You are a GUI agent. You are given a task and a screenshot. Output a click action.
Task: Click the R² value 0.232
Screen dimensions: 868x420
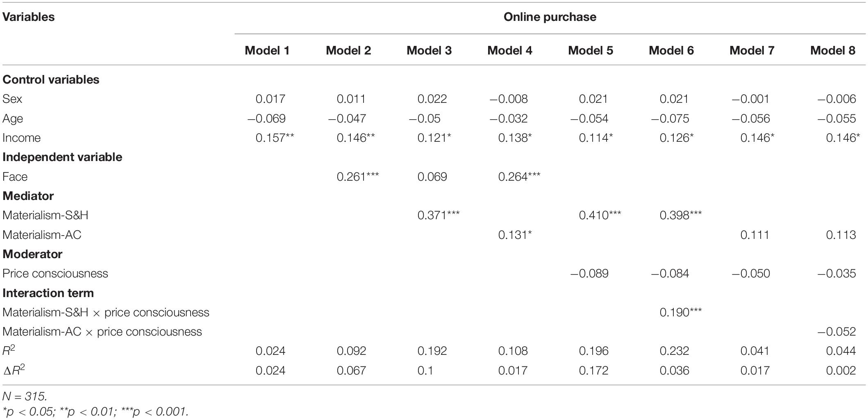click(675, 351)
